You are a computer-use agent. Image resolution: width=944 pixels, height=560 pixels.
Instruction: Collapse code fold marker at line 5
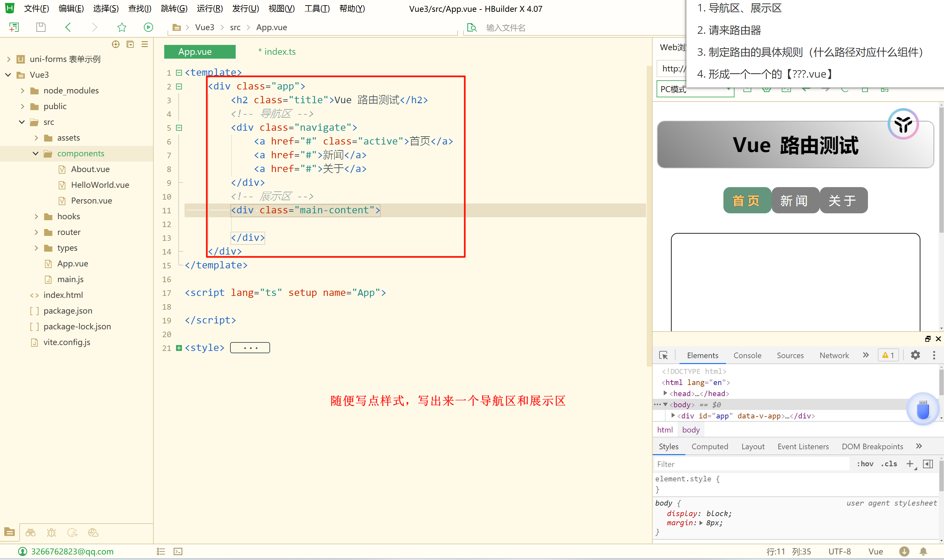[179, 127]
